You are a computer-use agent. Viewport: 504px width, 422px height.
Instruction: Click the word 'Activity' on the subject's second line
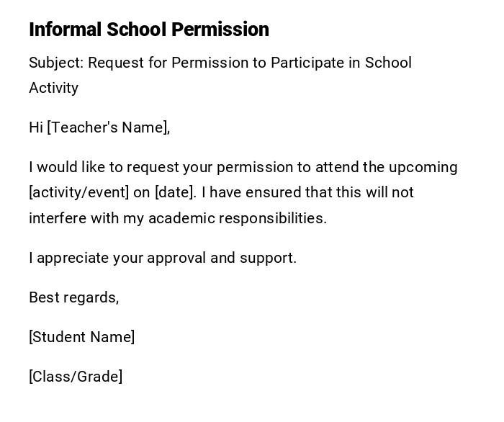pyautogui.click(x=53, y=88)
